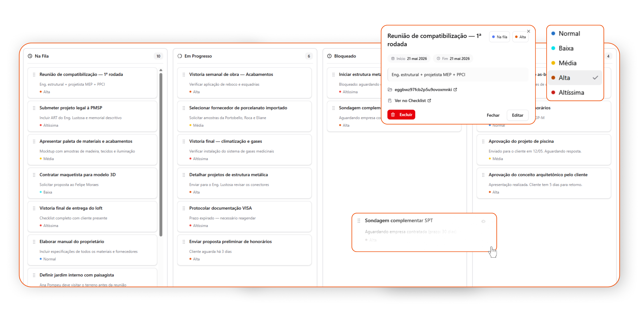Click drag handle of Contratar maquetista card
Screen dimensions: 644x330
(x=34, y=175)
